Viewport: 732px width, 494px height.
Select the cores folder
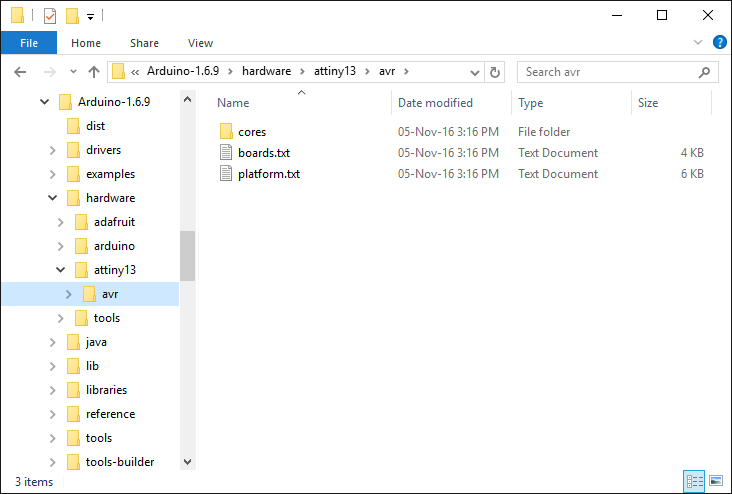[252, 132]
